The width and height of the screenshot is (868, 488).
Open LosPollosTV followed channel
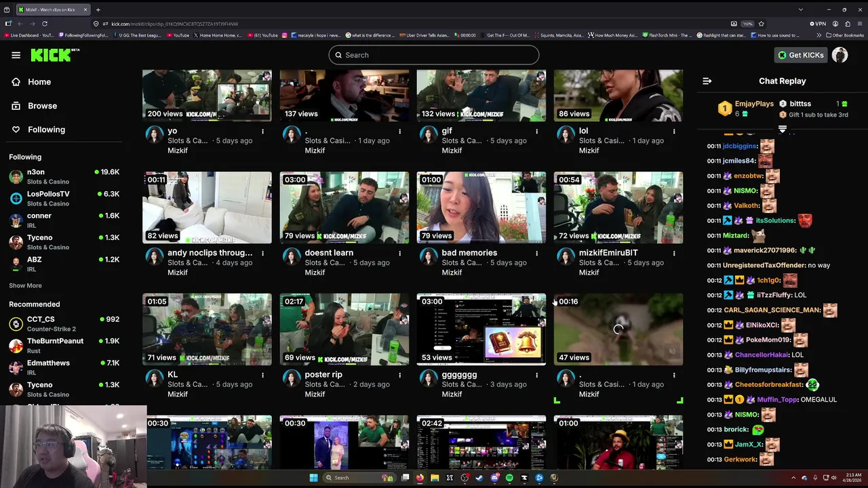pyautogui.click(x=64, y=198)
